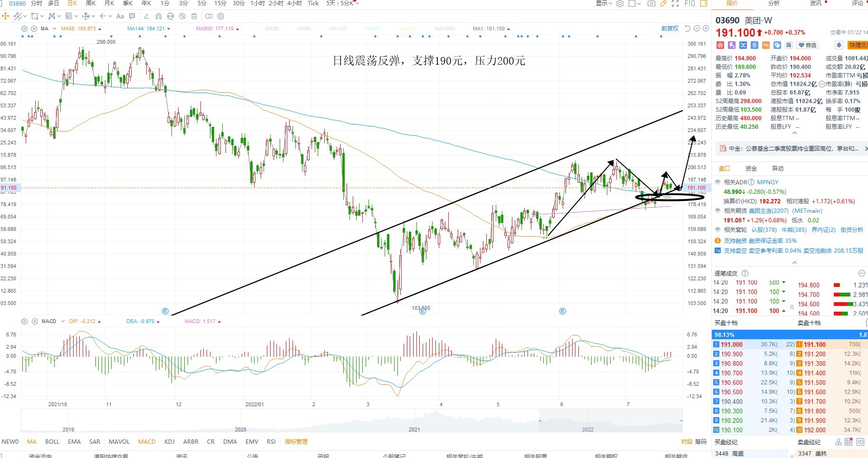Click the 时段 time-session option

pyautogui.click(x=687, y=442)
